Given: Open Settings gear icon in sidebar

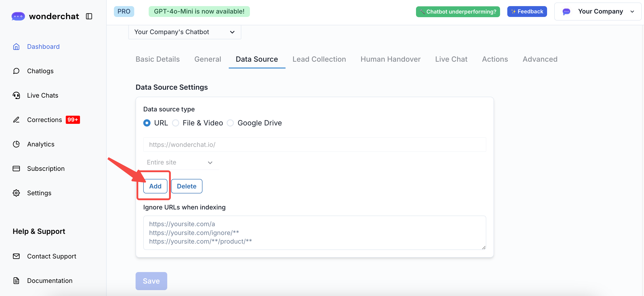Looking at the screenshot, I should pos(16,193).
